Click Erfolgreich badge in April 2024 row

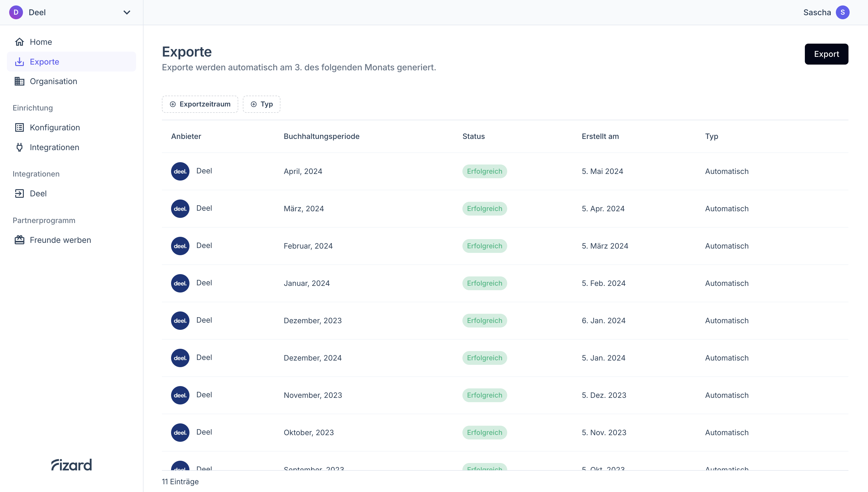coord(485,171)
